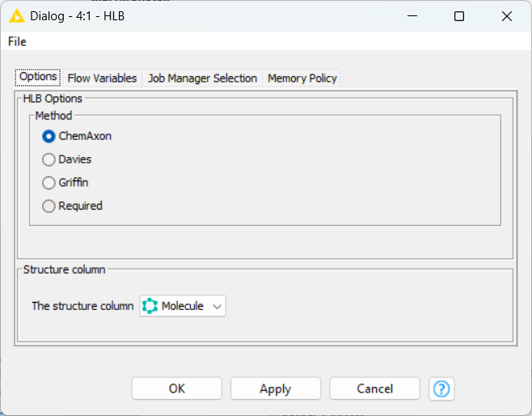
Task: Maximize the dialog window
Action: point(459,16)
